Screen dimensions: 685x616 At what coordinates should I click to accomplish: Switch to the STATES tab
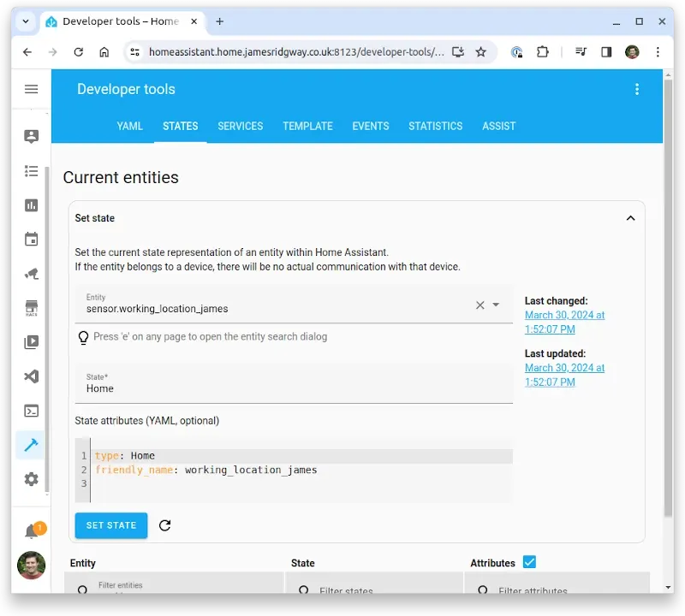(x=181, y=126)
